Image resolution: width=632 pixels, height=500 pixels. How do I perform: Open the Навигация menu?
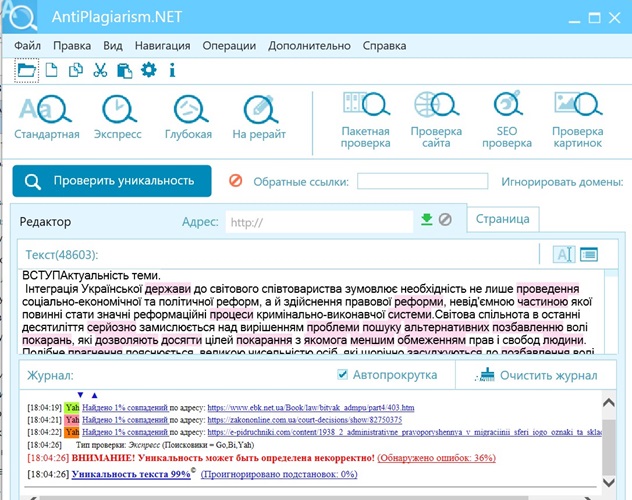click(x=162, y=46)
